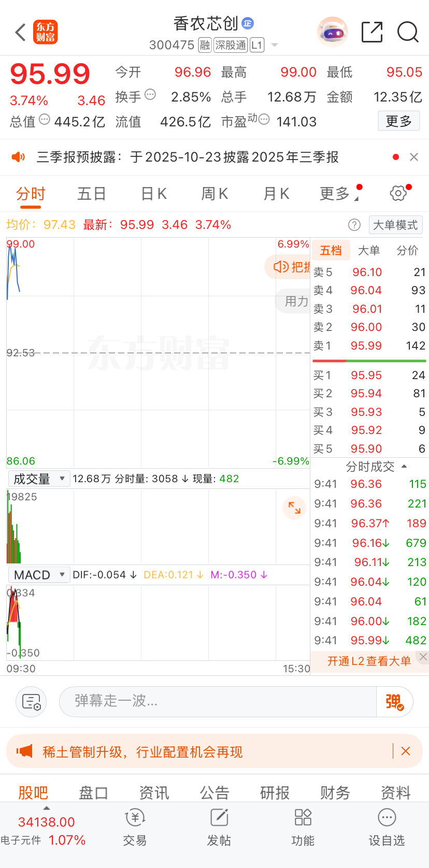Image resolution: width=429 pixels, height=868 pixels.
Task: Close the 开通L2查看大单 prompt
Action: coord(423,657)
